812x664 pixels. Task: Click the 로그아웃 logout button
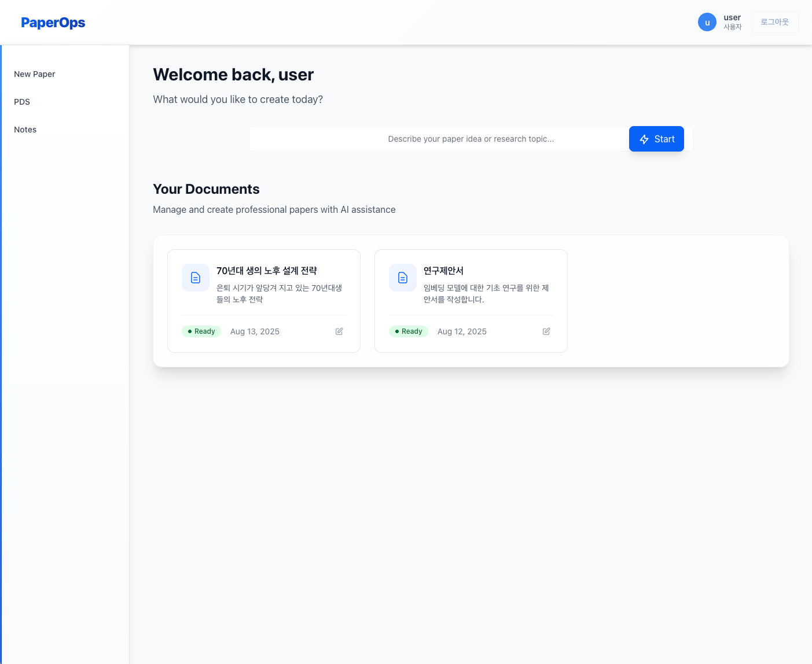(x=774, y=22)
